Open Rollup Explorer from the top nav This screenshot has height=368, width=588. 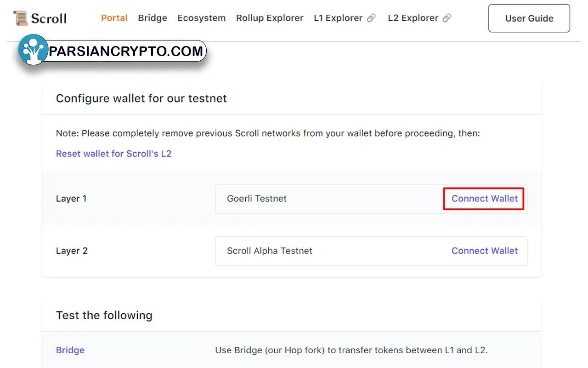pyautogui.click(x=270, y=18)
